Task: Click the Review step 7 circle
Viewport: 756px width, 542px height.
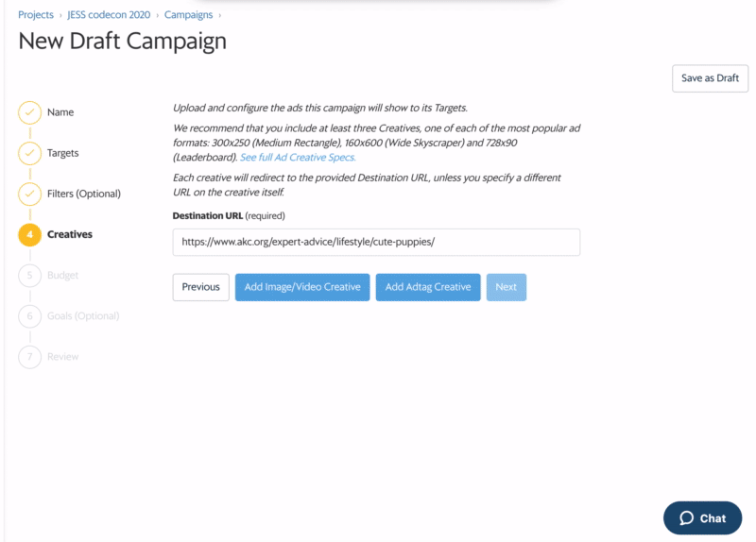Action: [30, 357]
